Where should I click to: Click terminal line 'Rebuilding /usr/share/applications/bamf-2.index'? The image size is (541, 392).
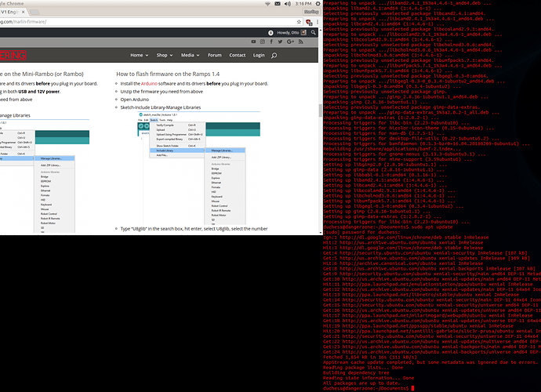point(392,149)
